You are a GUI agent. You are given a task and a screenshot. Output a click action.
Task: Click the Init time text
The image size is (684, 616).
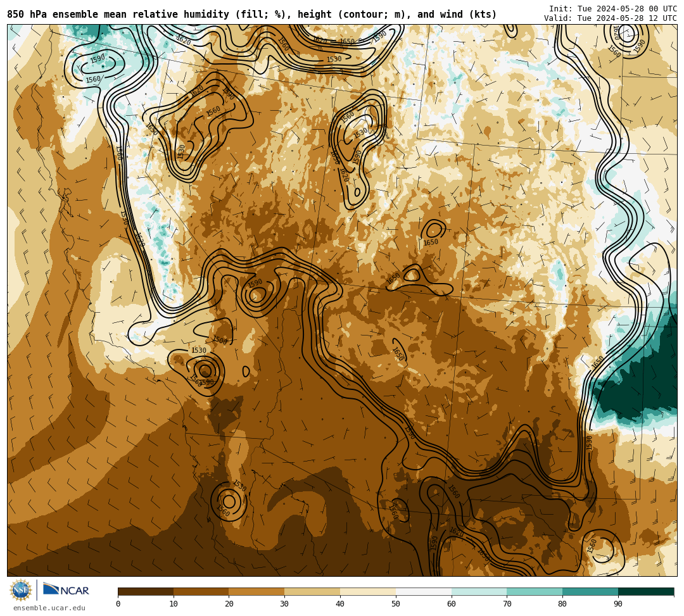613,9
